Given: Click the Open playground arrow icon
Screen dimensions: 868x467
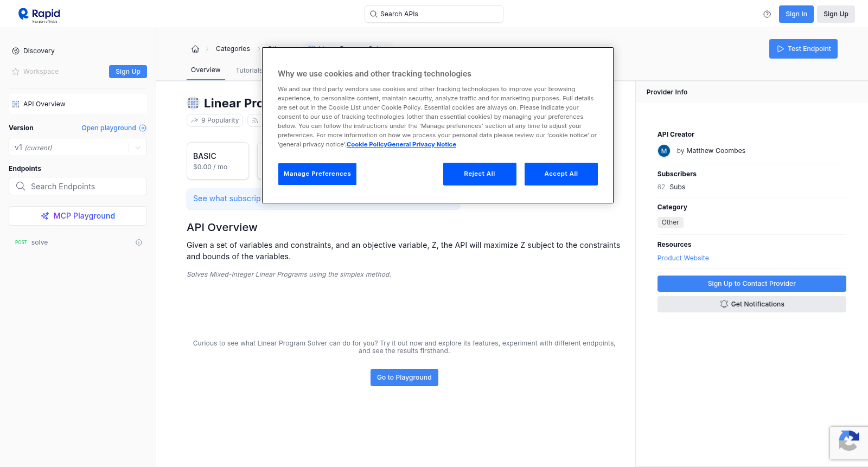Looking at the screenshot, I should tap(143, 128).
